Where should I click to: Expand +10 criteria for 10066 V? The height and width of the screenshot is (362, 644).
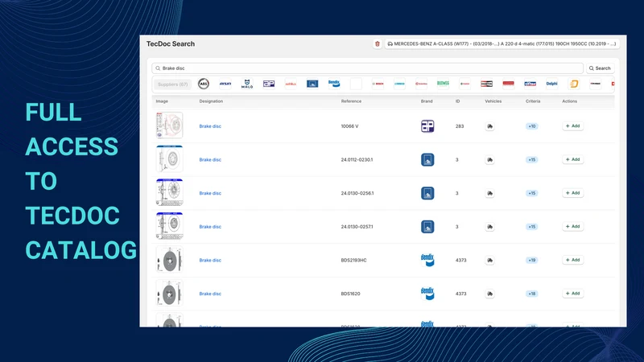pos(532,126)
